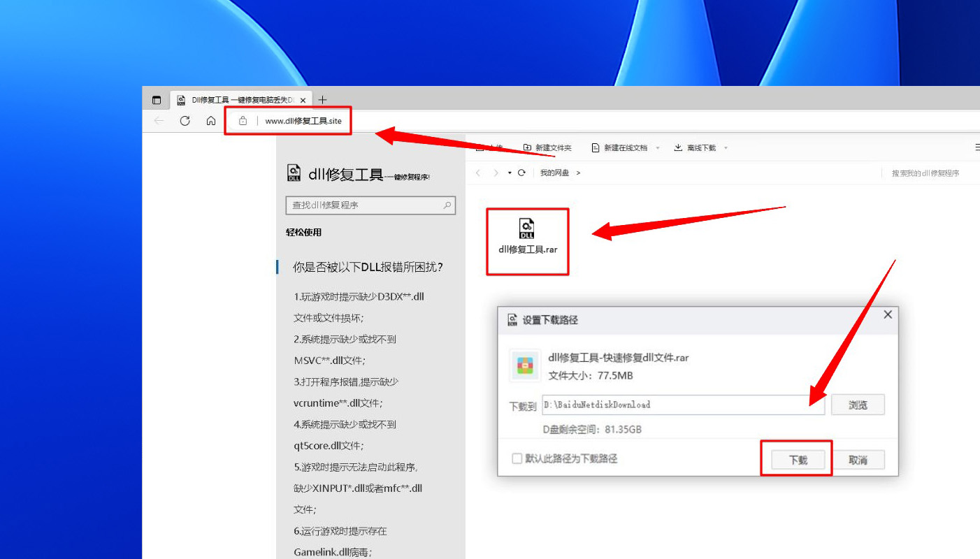Open the hamburger menu at top right

tap(976, 147)
